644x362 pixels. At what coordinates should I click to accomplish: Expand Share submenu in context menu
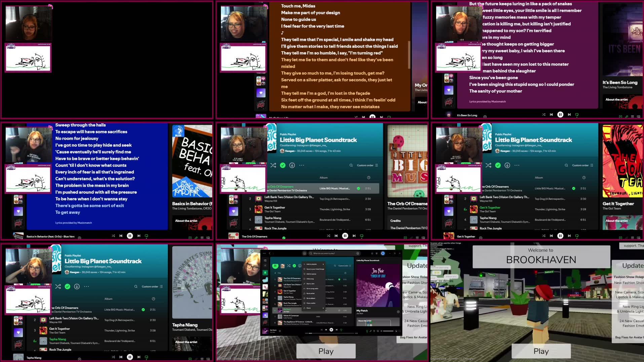(x=314, y=308)
